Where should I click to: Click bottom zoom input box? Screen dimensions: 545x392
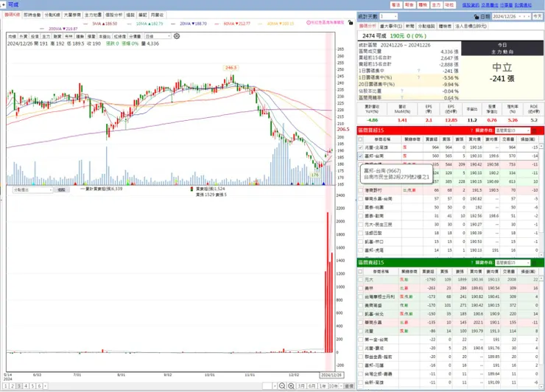pos(267,386)
